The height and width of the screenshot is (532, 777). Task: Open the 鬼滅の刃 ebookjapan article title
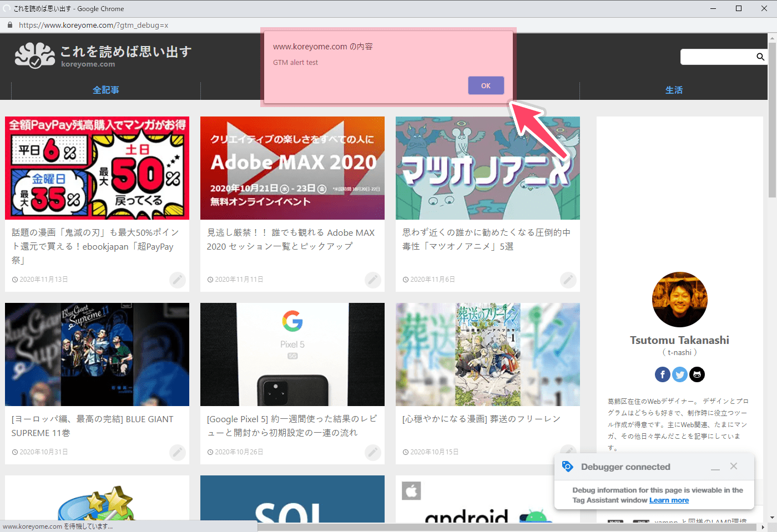tap(95, 246)
